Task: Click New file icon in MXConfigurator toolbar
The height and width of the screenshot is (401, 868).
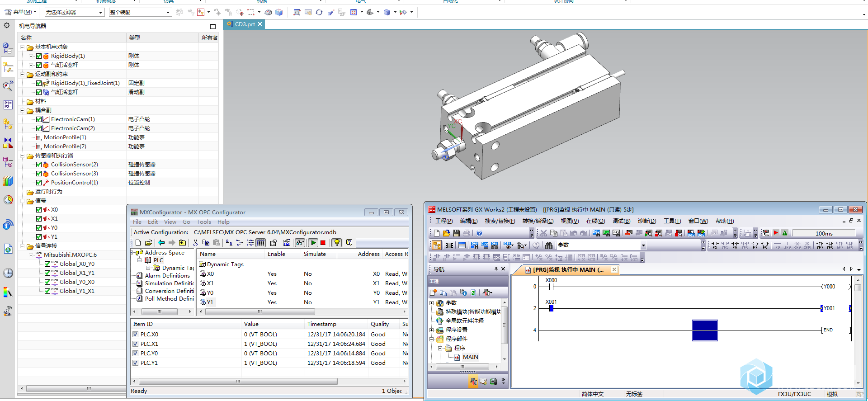Action: pyautogui.click(x=138, y=243)
